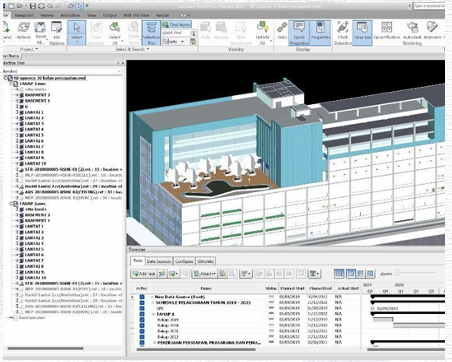
Task: Toggle Quick Properties display
Action: click(x=299, y=33)
